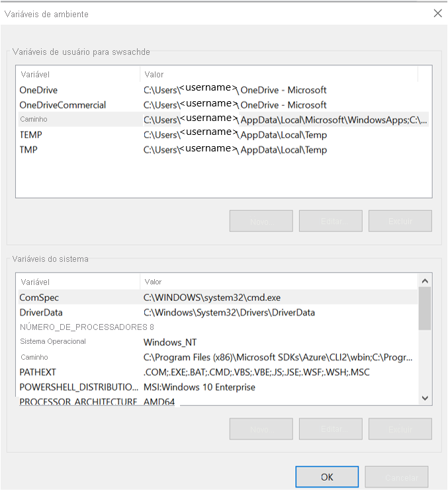Image resolution: width=448 pixels, height=490 pixels.
Task: Confirm the dialog with OK
Action: point(327,477)
